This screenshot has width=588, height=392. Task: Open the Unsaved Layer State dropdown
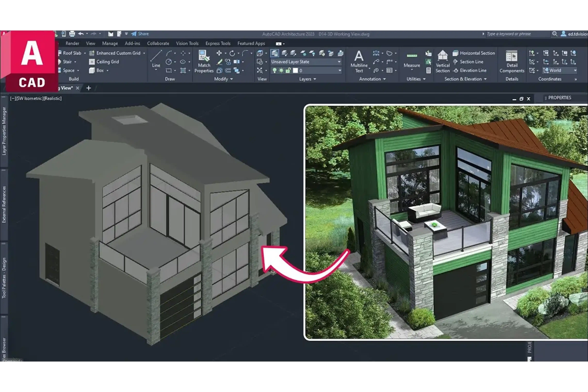pyautogui.click(x=306, y=62)
